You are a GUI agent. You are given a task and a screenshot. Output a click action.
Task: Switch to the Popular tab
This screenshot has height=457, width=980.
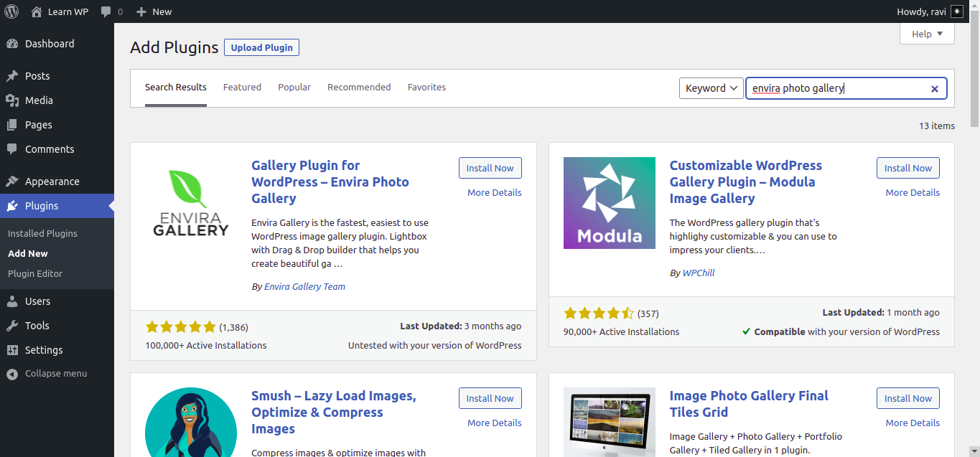pos(294,88)
